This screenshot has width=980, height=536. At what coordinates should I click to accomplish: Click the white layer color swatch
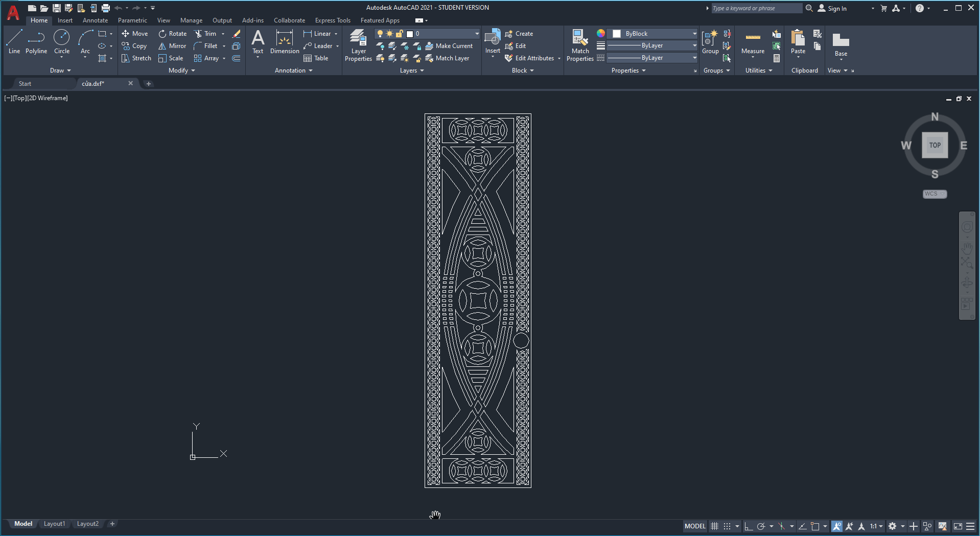click(x=409, y=34)
